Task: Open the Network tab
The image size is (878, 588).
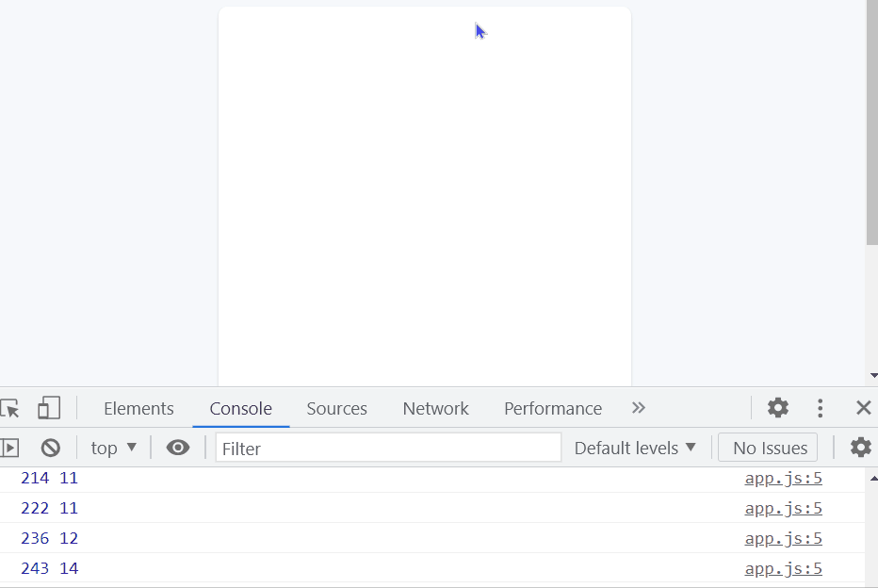Action: click(435, 408)
